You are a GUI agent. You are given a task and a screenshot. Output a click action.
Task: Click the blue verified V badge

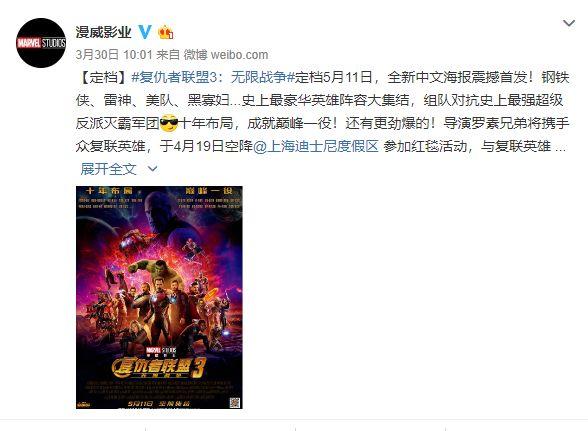coord(145,33)
